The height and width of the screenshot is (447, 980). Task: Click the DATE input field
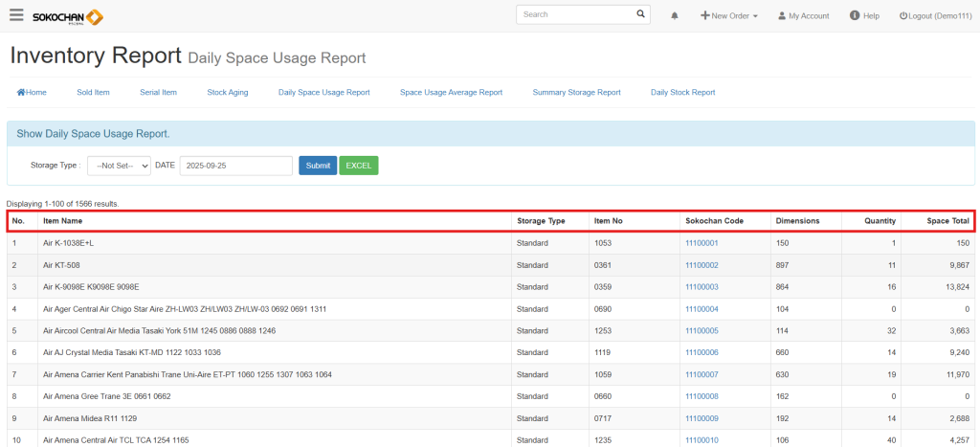(x=235, y=166)
